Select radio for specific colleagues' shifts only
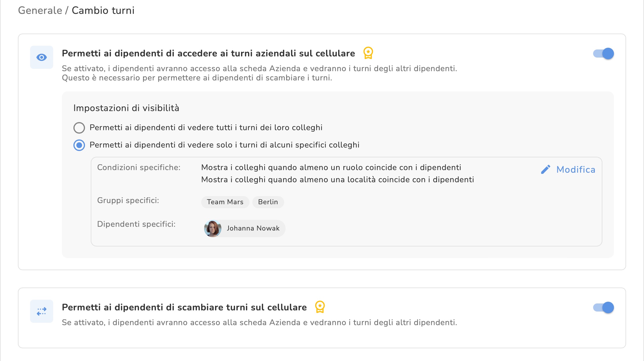 (x=79, y=145)
